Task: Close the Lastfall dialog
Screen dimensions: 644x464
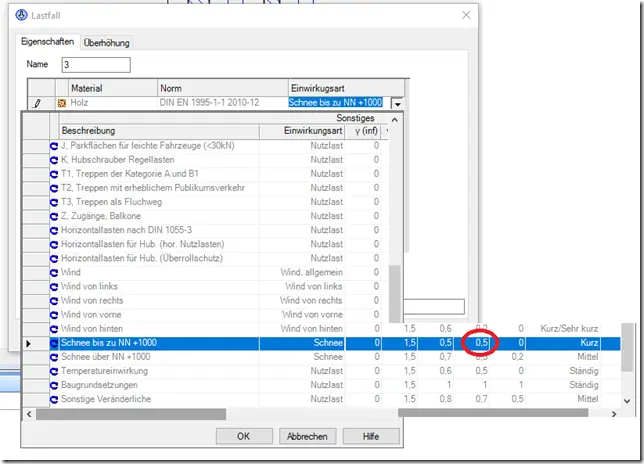Action: [x=466, y=15]
